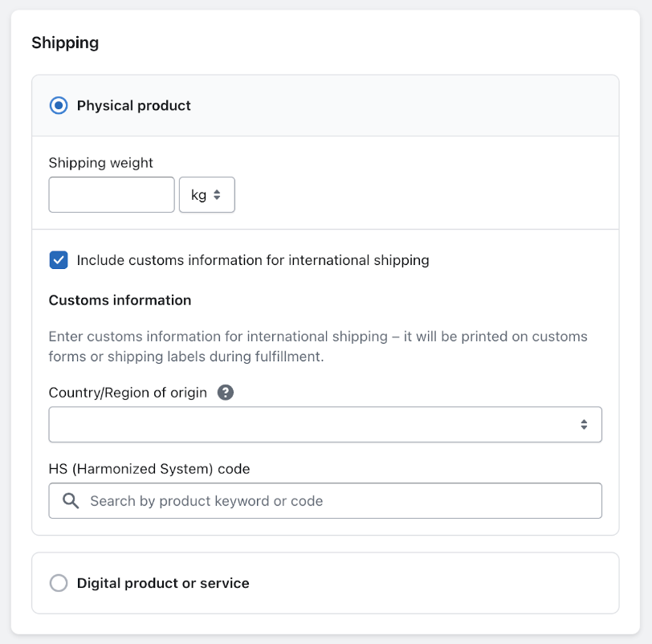Uncheck Include customs information for international shipping

(58, 260)
